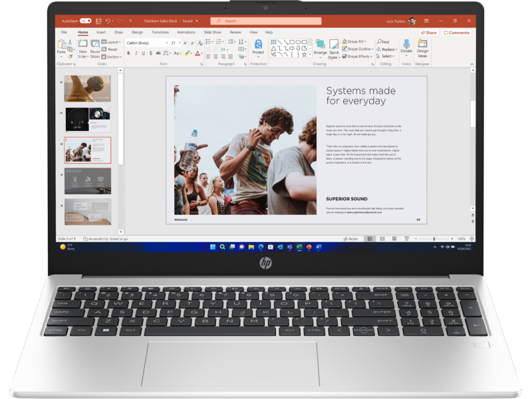Select the text box shape in gallery
This screenshot has height=399, width=532.
point(273,42)
